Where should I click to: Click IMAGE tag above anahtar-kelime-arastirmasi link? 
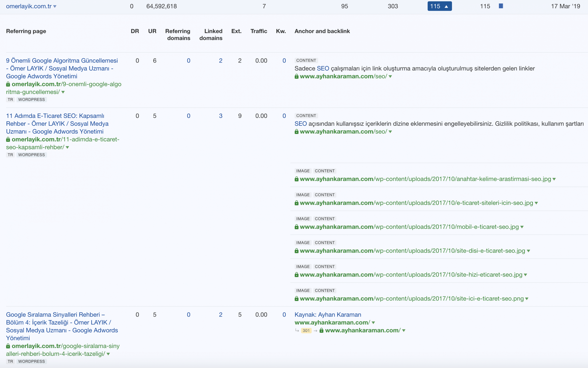(x=303, y=171)
